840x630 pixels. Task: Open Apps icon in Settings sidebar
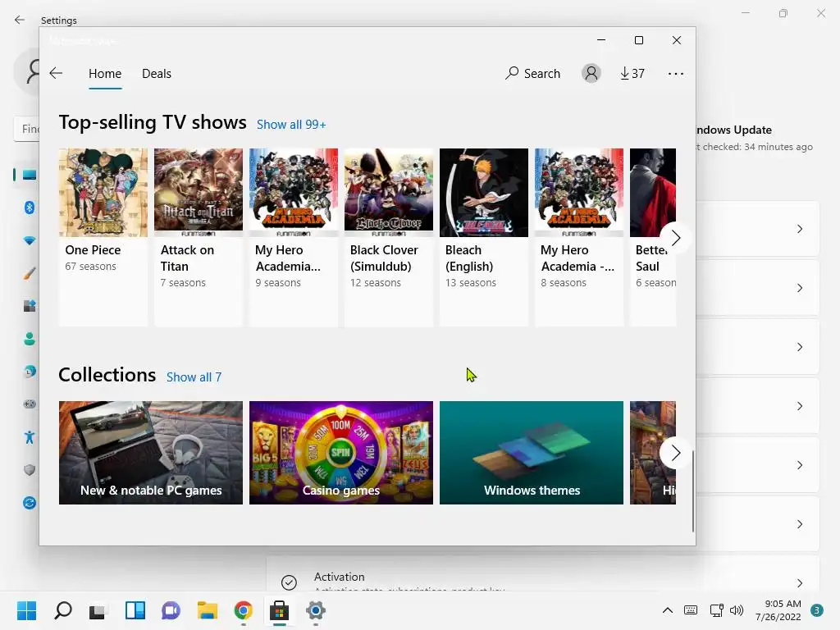30,306
